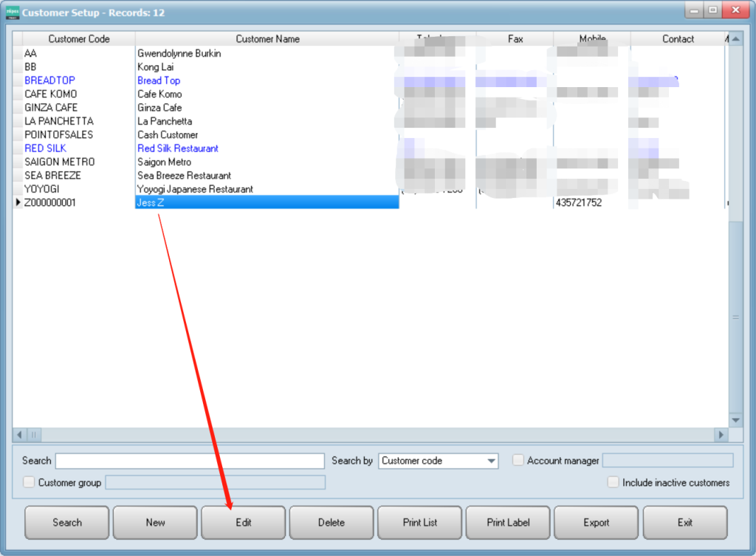
Task: Click the Delete button
Action: (x=331, y=522)
